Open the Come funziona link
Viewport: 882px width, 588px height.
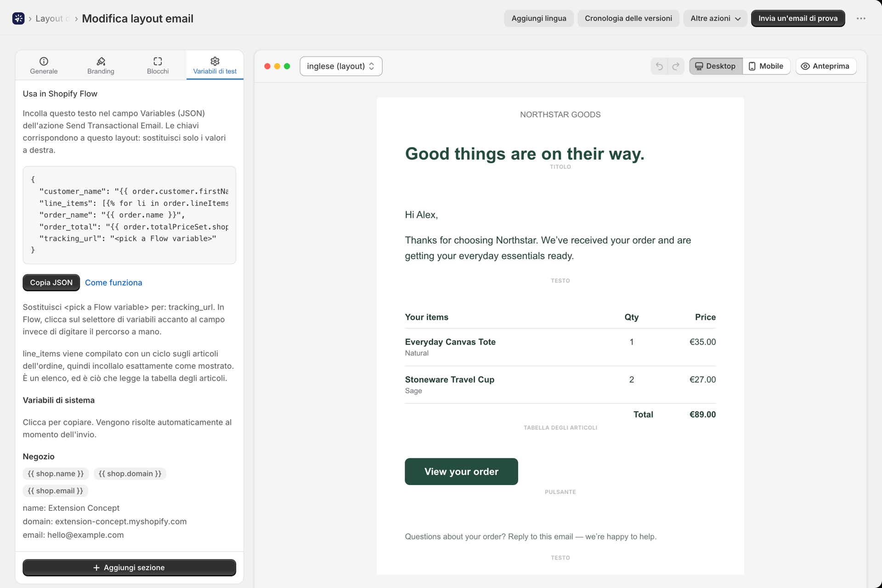pyautogui.click(x=113, y=283)
